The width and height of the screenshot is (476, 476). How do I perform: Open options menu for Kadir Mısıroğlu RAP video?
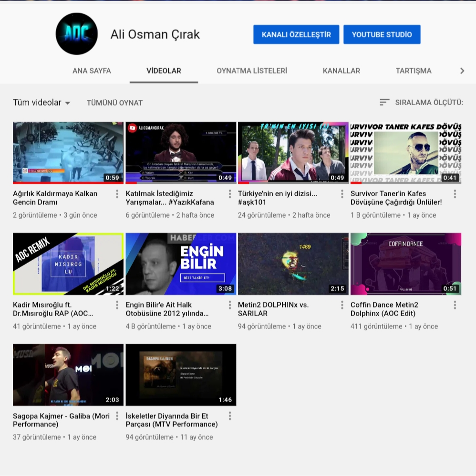click(x=117, y=305)
